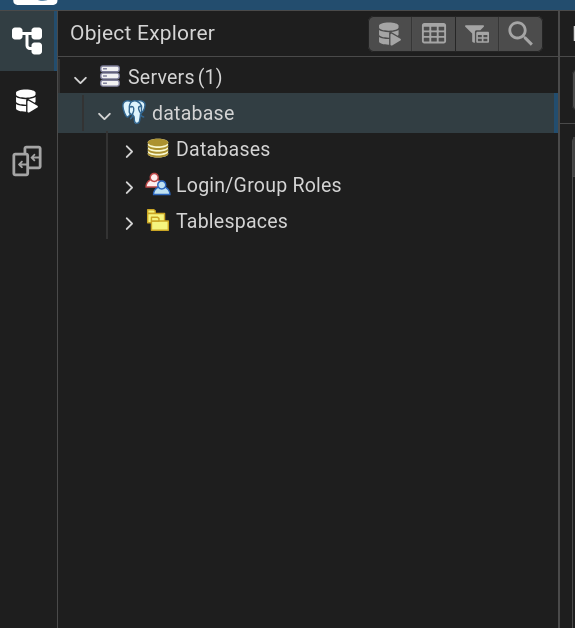The height and width of the screenshot is (628, 575).
Task: Click the Tablespaces folder icon
Action: click(x=158, y=220)
